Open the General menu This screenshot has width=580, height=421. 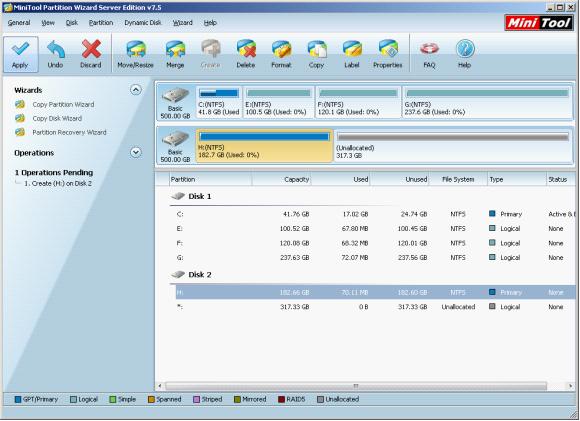pos(19,23)
